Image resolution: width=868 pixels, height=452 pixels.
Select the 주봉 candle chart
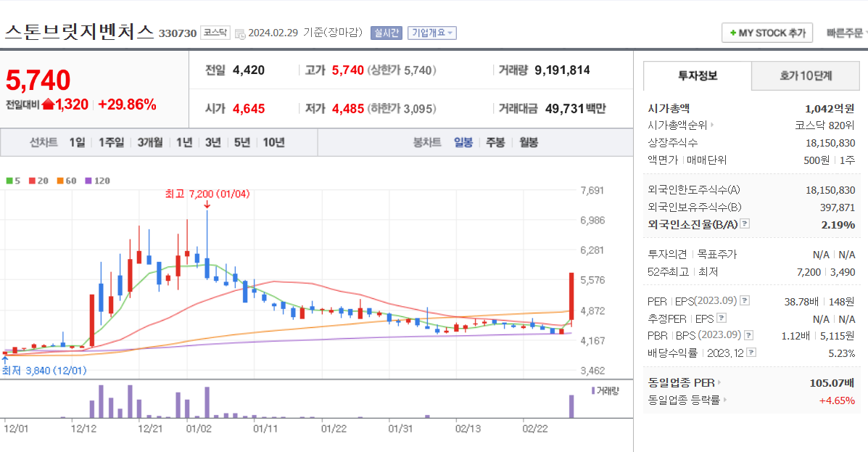495,142
